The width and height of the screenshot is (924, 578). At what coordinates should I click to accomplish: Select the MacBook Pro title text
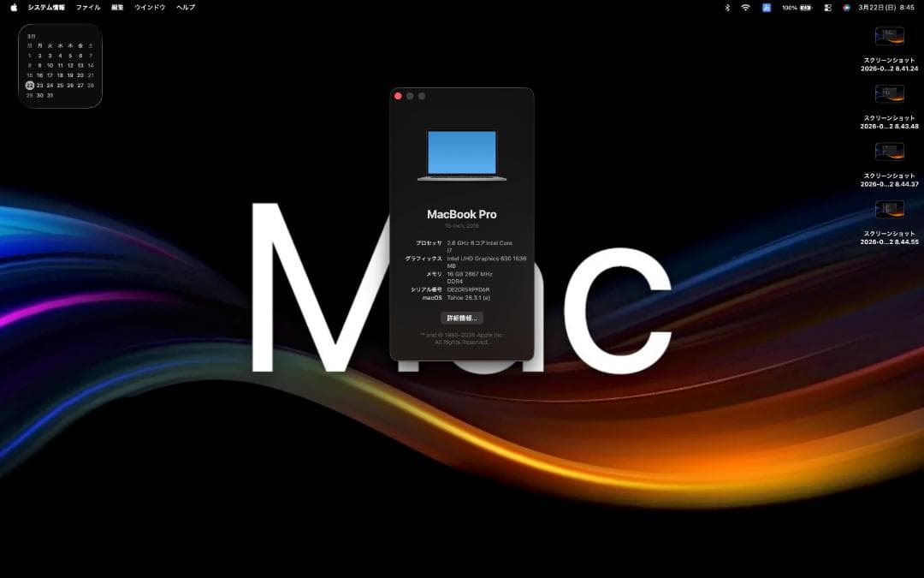(x=462, y=215)
